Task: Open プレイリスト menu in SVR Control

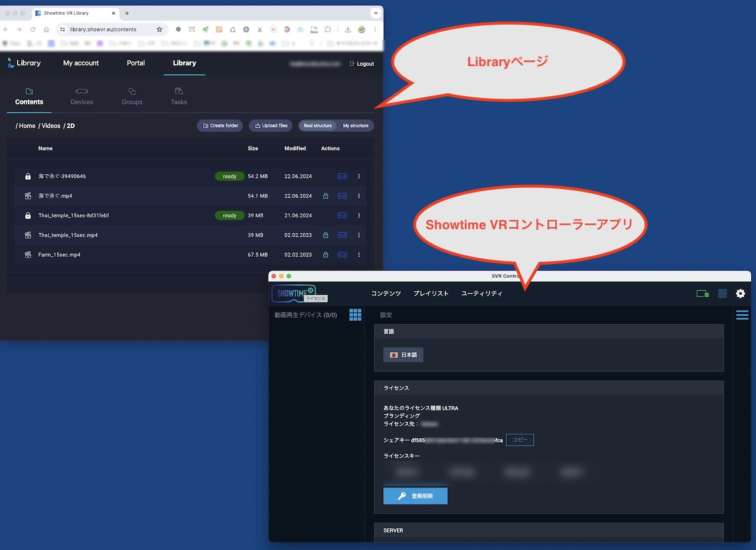Action: pyautogui.click(x=431, y=293)
